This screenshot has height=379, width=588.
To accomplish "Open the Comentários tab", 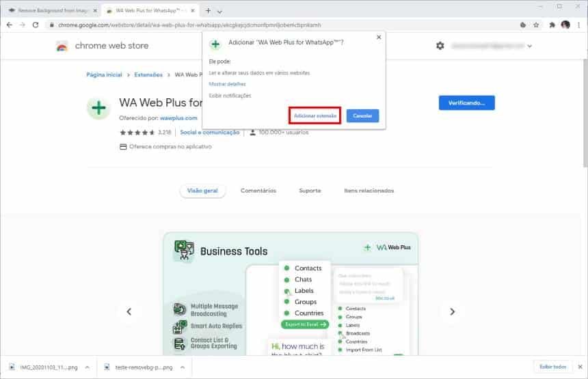I will pos(258,191).
